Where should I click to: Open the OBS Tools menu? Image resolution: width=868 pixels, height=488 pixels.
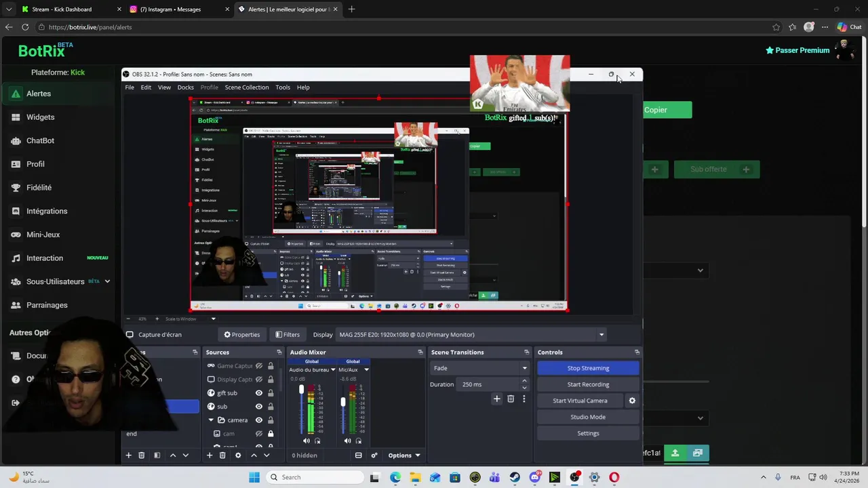pyautogui.click(x=283, y=87)
